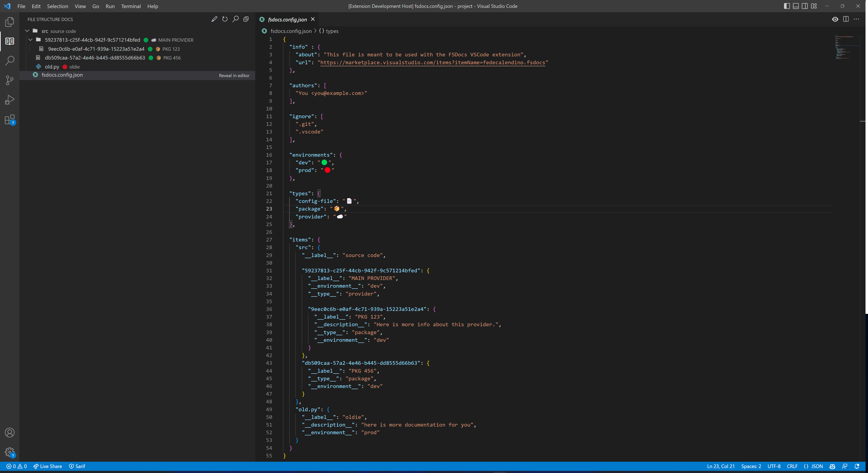This screenshot has height=473, width=868.
Task: Click the search icon in File Structure Docs header
Action: coord(236,19)
